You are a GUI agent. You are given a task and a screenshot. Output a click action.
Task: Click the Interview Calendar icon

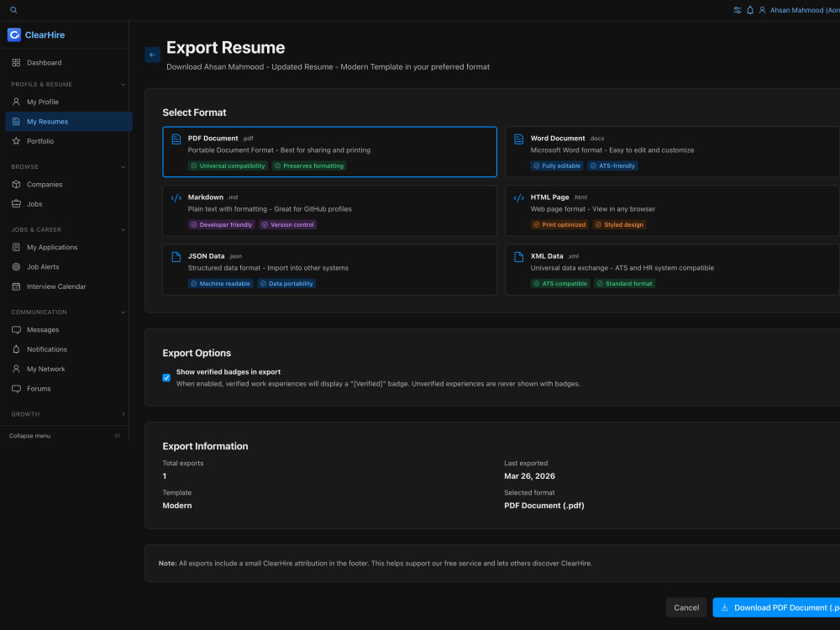tap(16, 286)
